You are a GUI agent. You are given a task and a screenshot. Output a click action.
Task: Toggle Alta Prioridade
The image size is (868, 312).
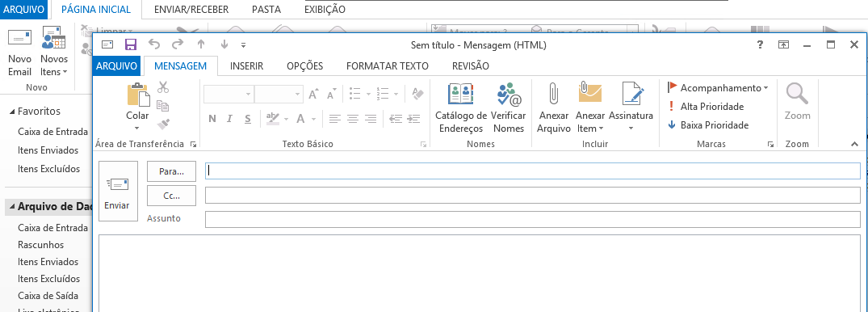(706, 107)
